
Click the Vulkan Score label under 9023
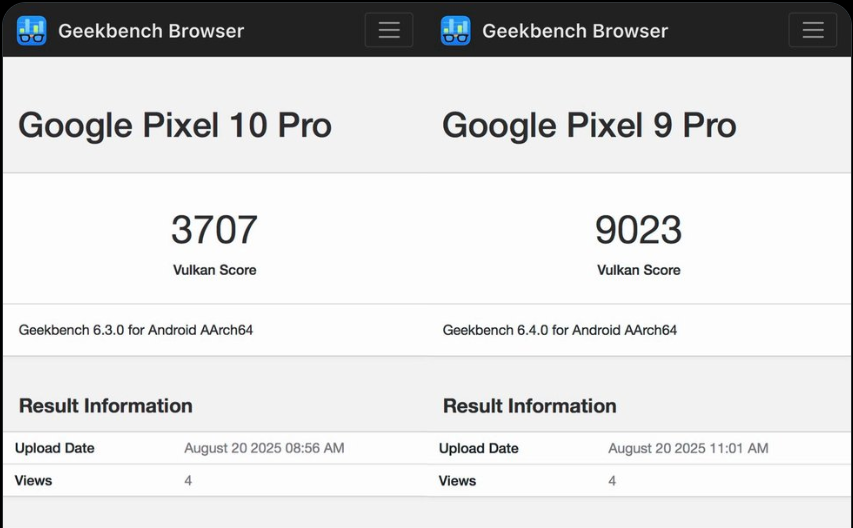[638, 270]
